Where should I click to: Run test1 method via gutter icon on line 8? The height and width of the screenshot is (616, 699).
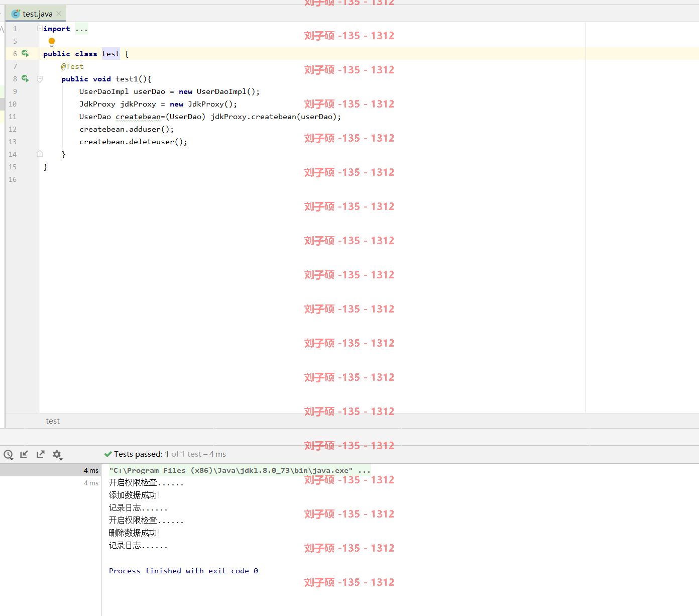click(x=25, y=79)
